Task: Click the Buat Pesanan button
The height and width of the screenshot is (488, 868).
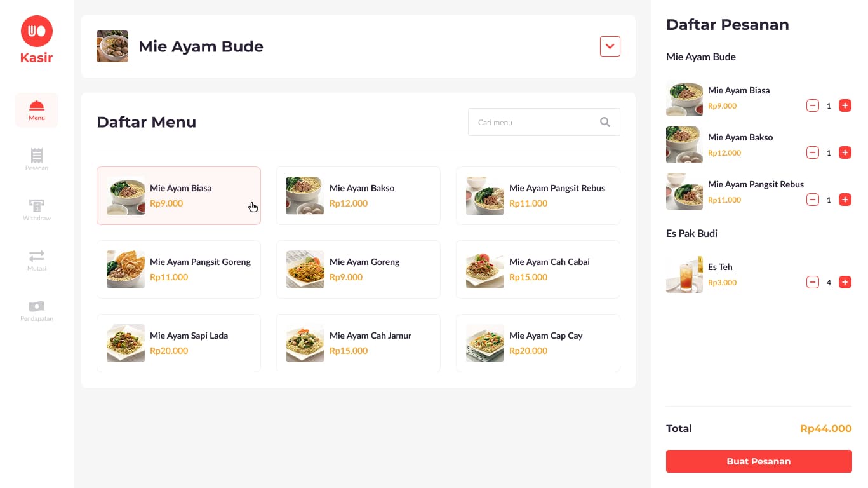Action: tap(759, 461)
